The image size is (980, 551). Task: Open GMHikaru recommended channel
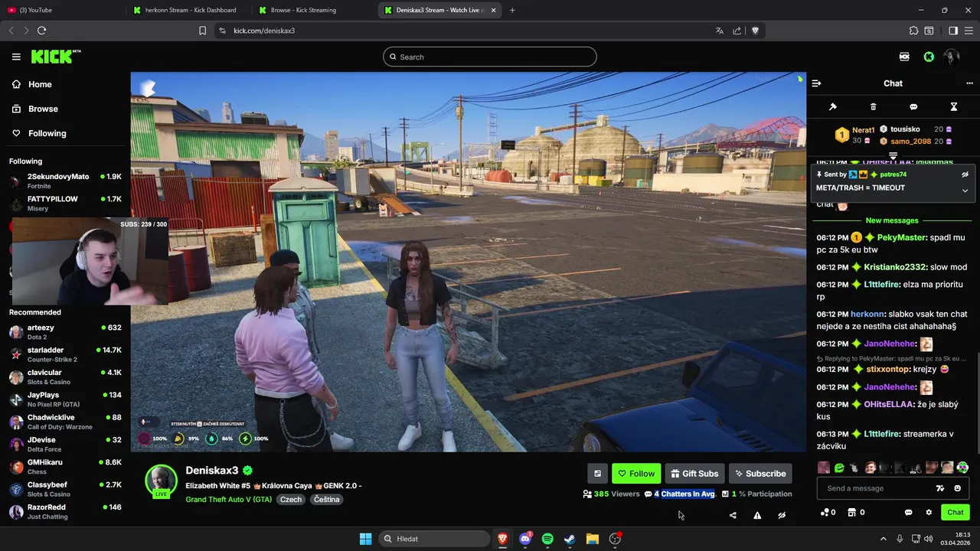pos(65,467)
